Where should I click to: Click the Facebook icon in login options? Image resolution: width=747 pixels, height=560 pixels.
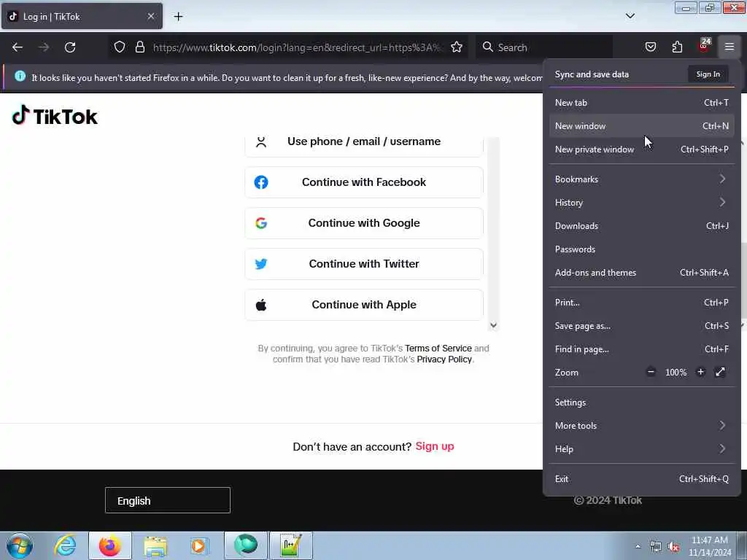[x=261, y=182]
